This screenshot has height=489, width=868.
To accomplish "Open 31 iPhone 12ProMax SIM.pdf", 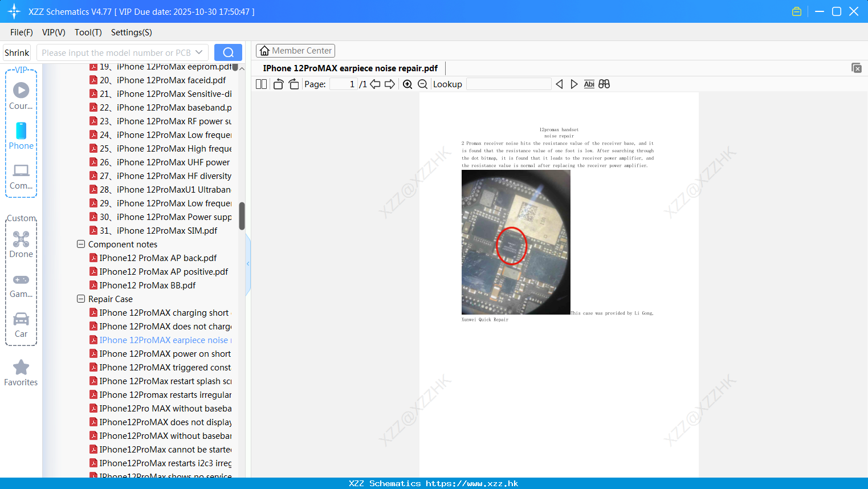I will pyautogui.click(x=154, y=230).
